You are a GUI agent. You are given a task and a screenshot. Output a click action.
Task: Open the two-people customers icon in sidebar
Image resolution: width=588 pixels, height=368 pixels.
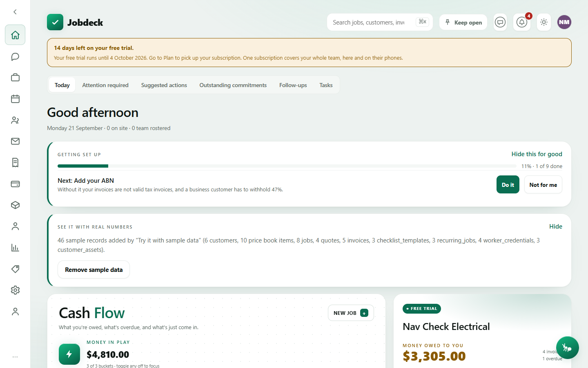15,120
